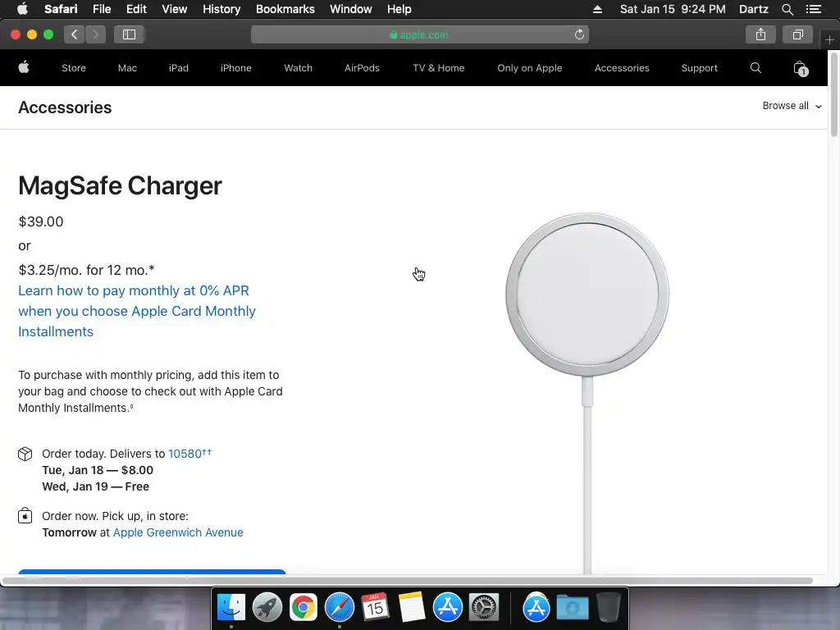Go to Watch in Apple navigation
The width and height of the screenshot is (840, 630).
tap(298, 68)
